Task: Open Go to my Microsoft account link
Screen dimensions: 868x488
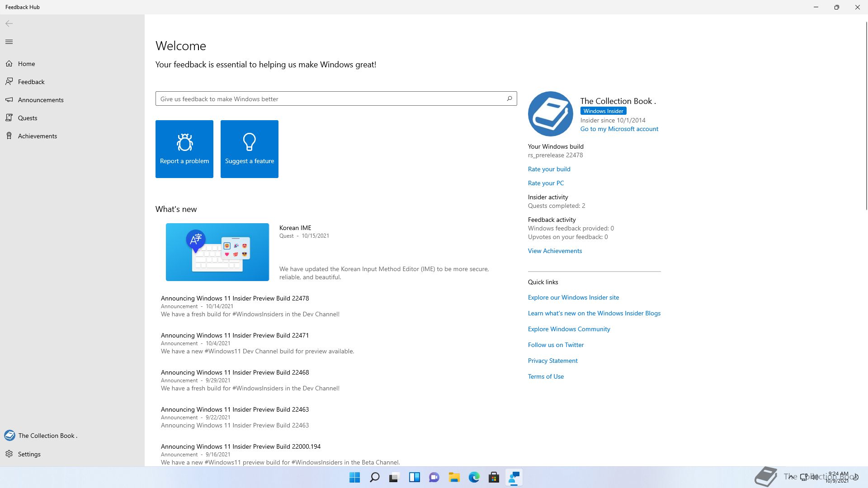Action: click(x=619, y=129)
